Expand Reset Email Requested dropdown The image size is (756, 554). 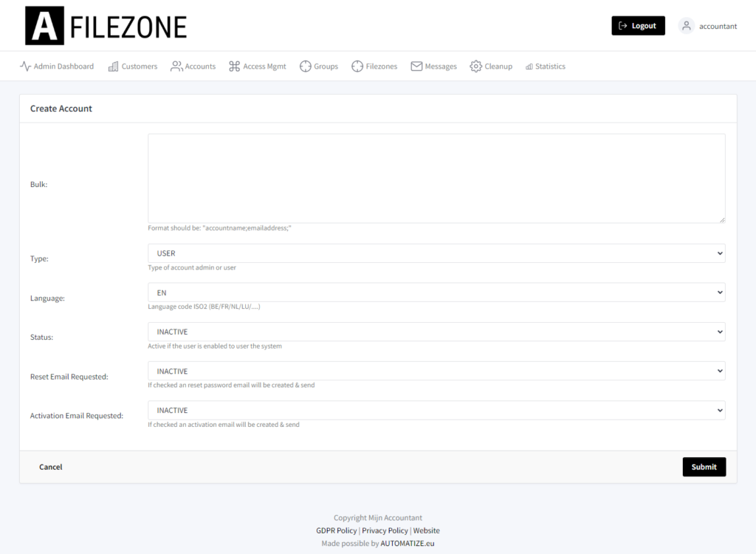click(436, 371)
